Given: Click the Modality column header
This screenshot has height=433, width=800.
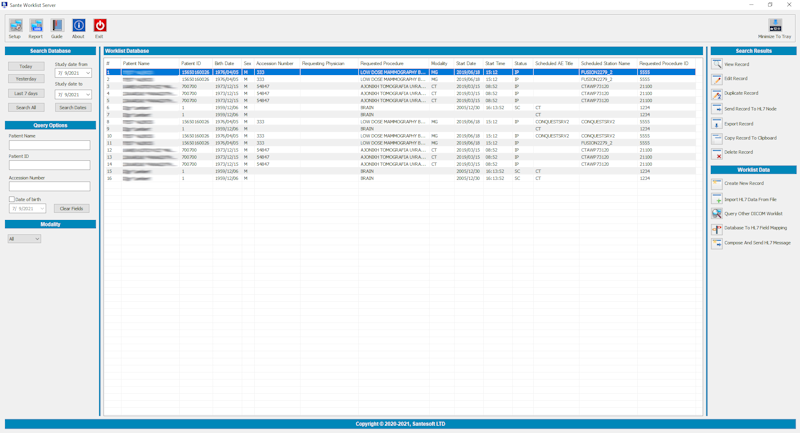Looking at the screenshot, I should pos(440,63).
